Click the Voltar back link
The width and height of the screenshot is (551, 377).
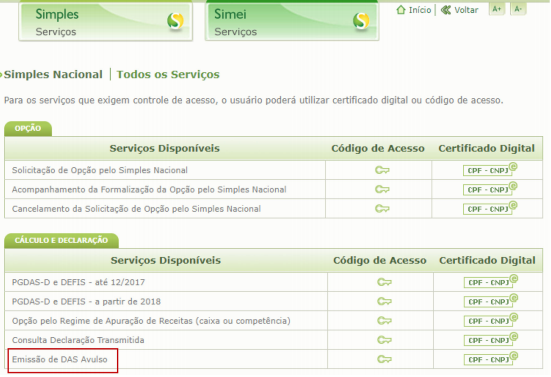tap(466, 10)
